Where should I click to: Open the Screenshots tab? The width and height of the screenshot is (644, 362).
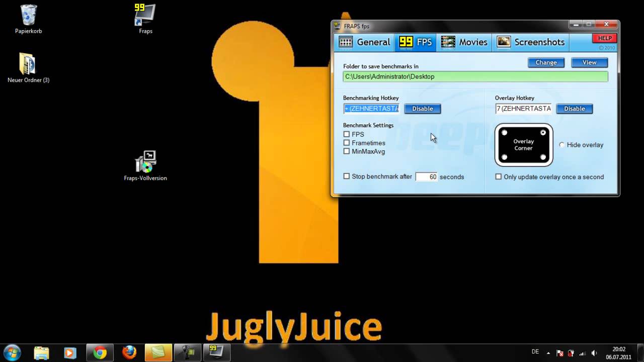pyautogui.click(x=531, y=42)
